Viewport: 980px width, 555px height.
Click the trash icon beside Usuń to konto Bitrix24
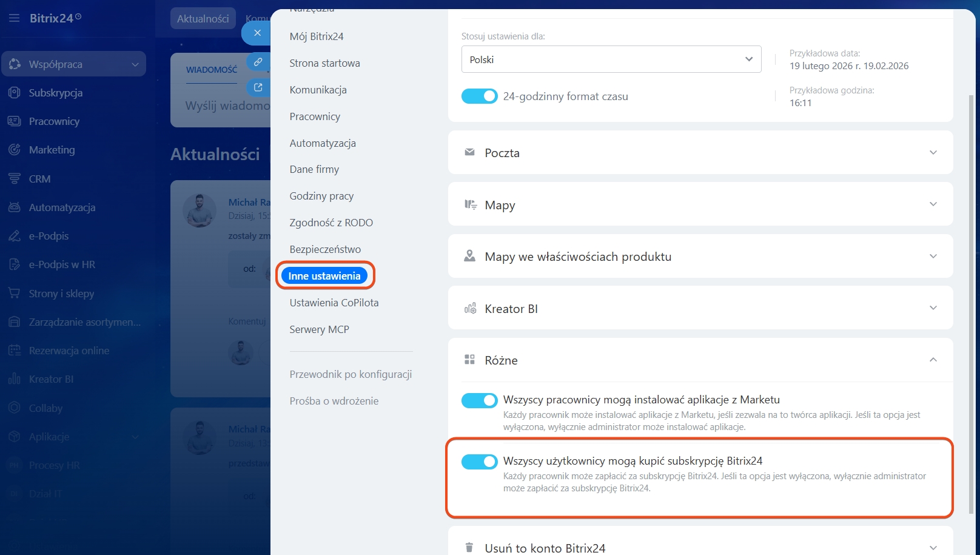click(x=469, y=548)
